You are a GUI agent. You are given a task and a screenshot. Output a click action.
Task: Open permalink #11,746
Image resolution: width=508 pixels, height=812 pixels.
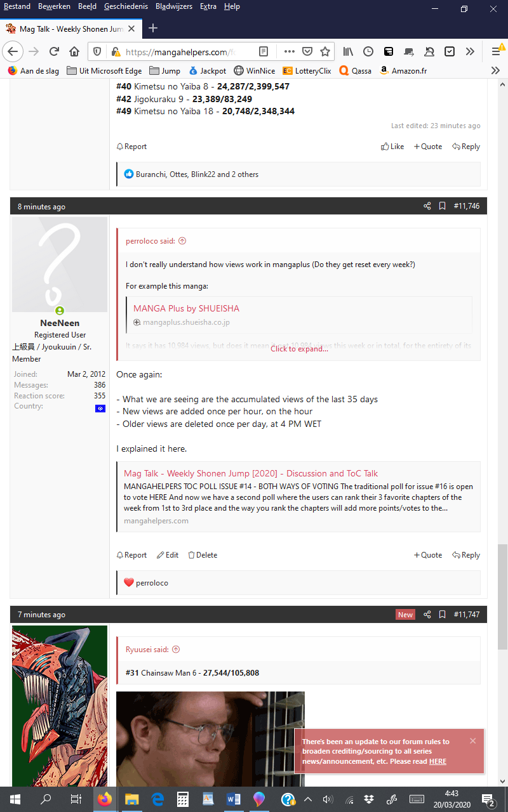[x=467, y=206]
